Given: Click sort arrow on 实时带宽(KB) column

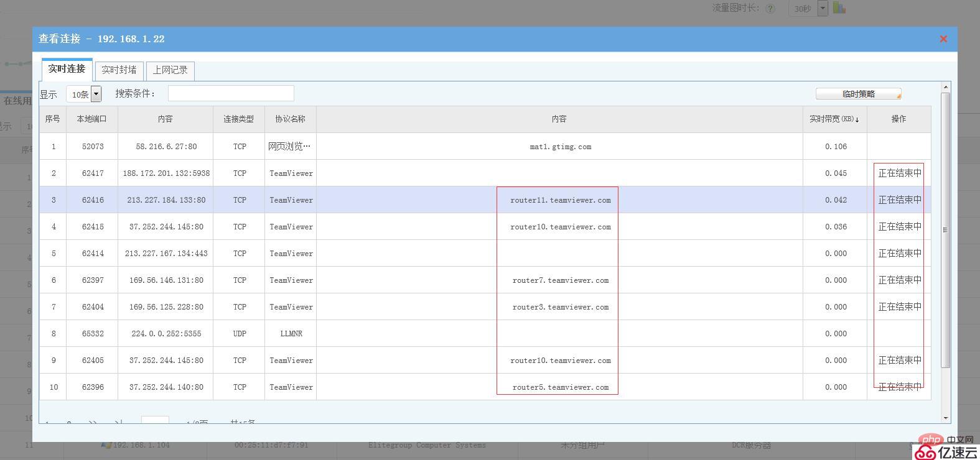Looking at the screenshot, I should pyautogui.click(x=857, y=119).
